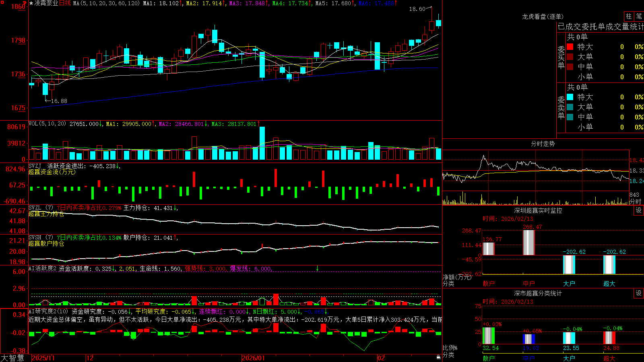Click the 超赢资金流(万元) legend label
This screenshot has width=644, height=362.
[x=52, y=172]
